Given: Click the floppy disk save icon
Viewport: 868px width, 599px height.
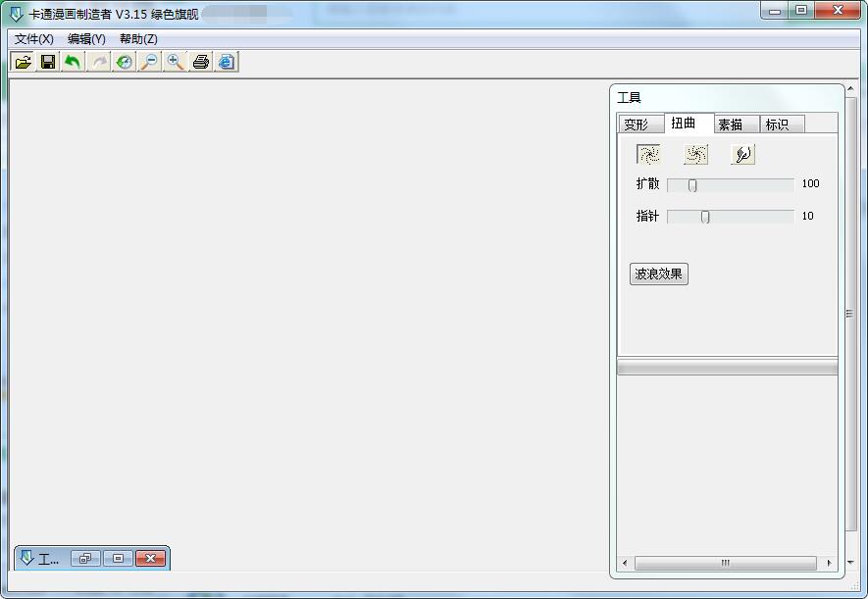Looking at the screenshot, I should point(48,62).
